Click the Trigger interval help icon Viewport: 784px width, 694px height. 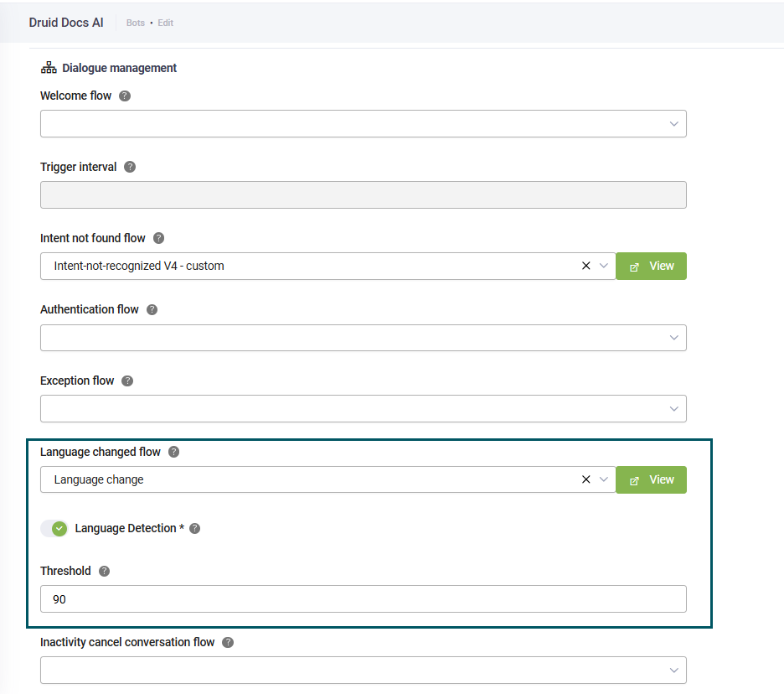pos(130,167)
